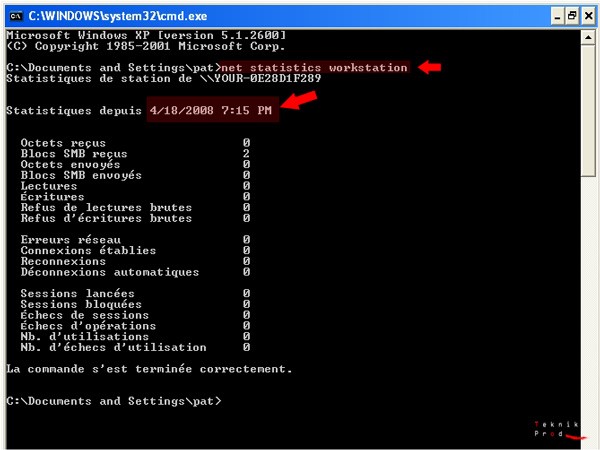Click the red arrow beside the net statistics command
Screen dimensions: 600x450
click(x=429, y=67)
